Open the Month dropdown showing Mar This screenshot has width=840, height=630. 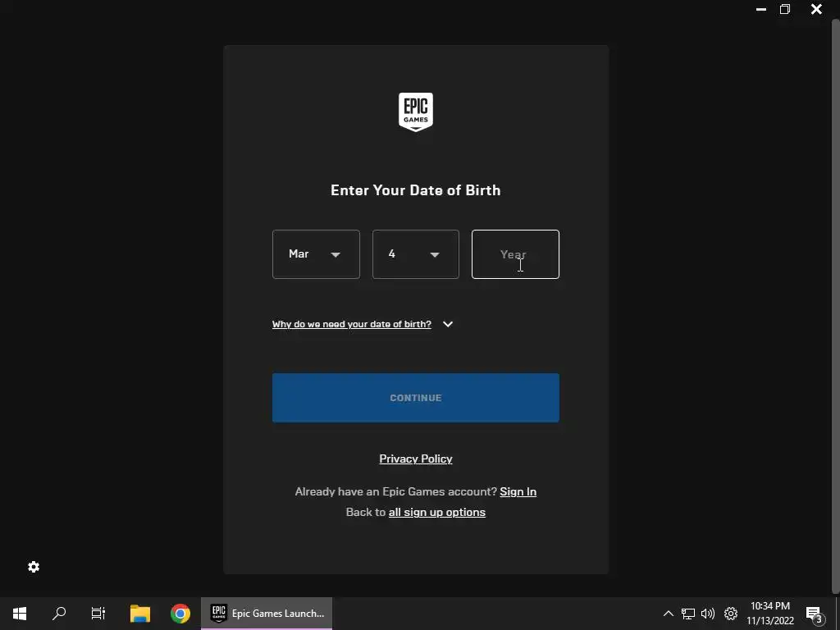click(x=316, y=254)
